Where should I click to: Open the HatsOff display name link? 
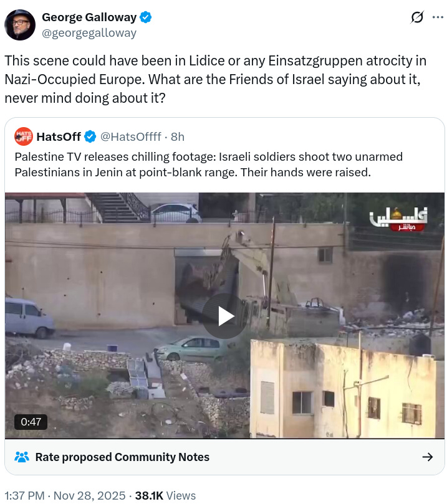pos(59,136)
